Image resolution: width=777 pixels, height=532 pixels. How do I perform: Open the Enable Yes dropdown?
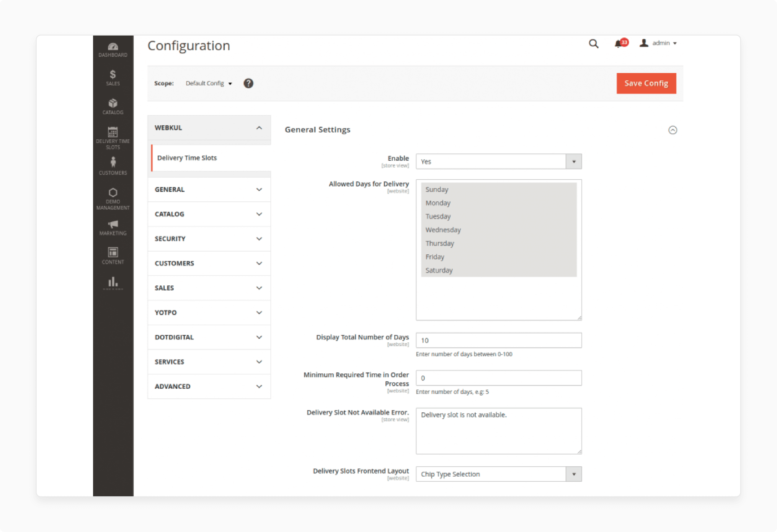(498, 161)
